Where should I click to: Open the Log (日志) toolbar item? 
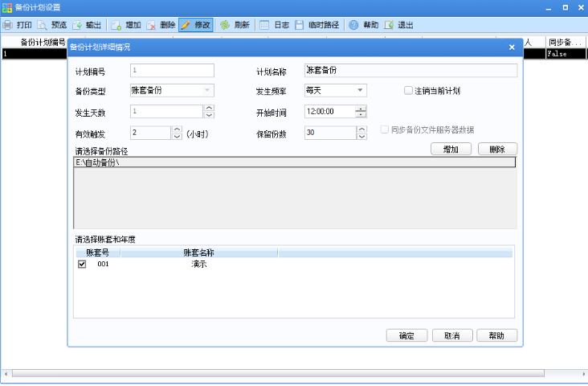point(264,25)
